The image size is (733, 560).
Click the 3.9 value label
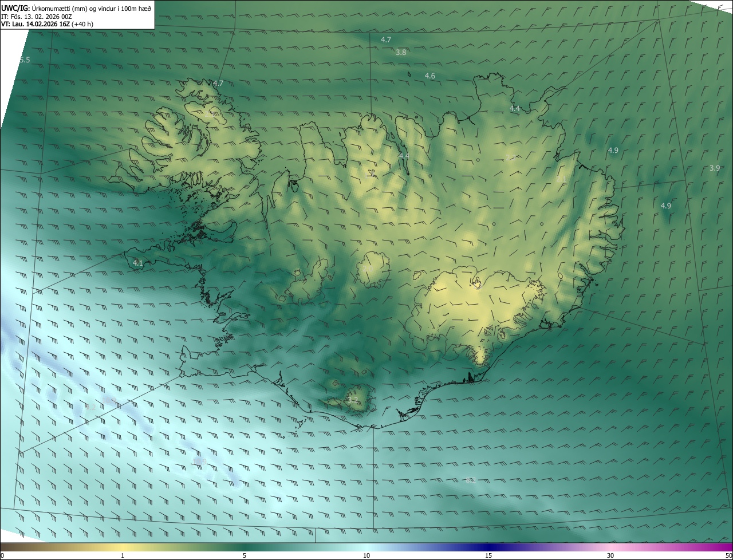[715, 168]
